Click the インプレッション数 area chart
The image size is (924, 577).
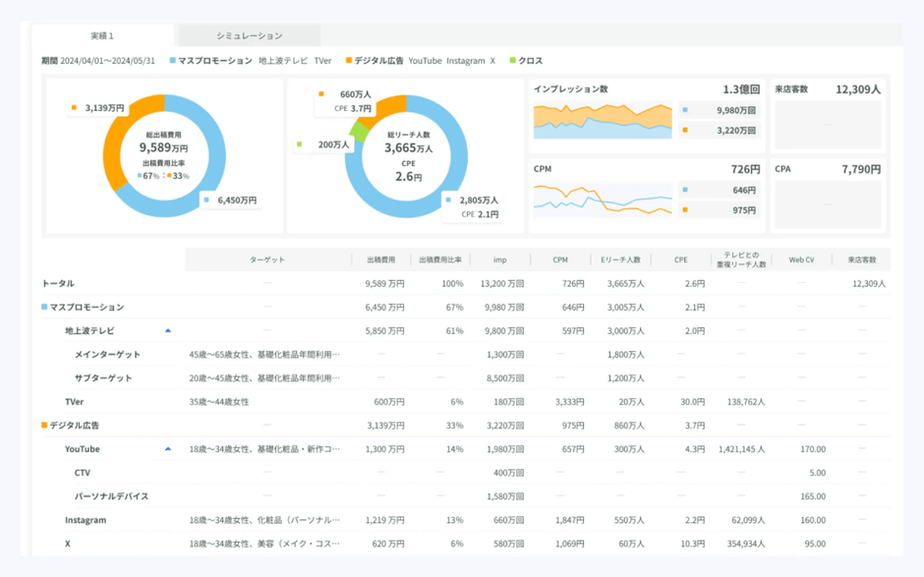pyautogui.click(x=602, y=120)
